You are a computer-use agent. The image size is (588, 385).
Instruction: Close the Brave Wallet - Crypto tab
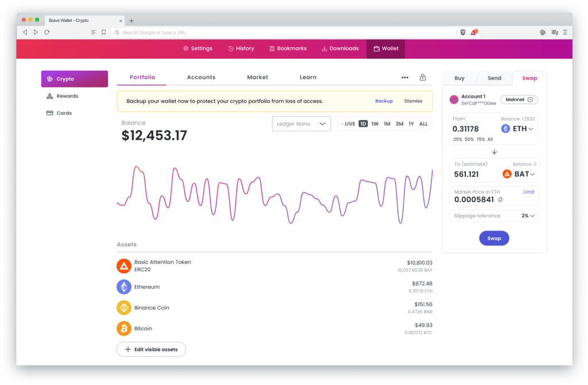[121, 21]
